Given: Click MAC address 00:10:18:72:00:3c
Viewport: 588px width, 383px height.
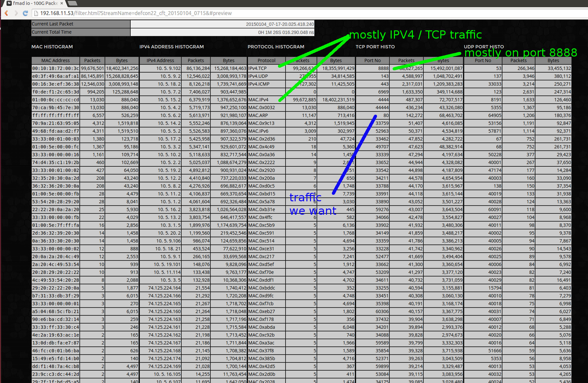Looking at the screenshot, I should (x=55, y=68).
